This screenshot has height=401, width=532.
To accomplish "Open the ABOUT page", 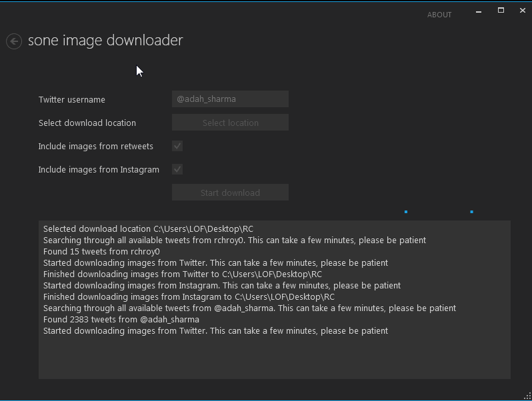I will pyautogui.click(x=439, y=15).
